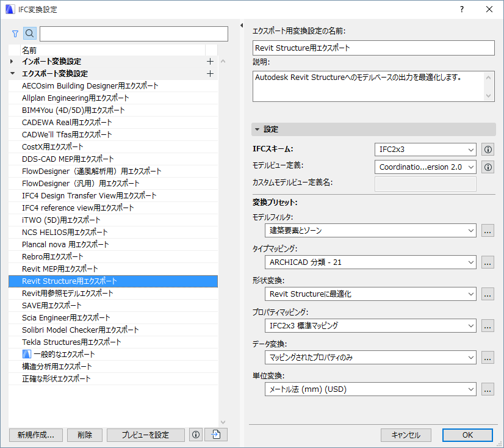
Task: Select IFC4 reference view用エクスポート
Action: point(113,208)
